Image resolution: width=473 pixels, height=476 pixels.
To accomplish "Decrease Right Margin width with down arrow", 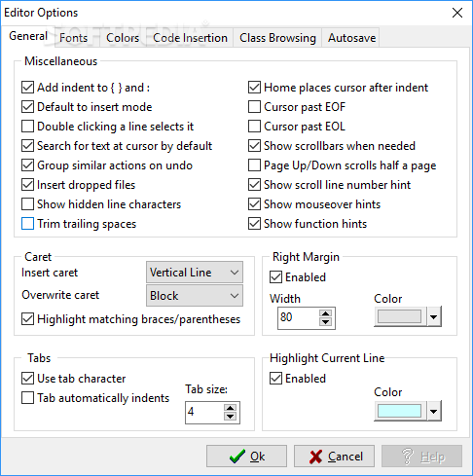I will [325, 321].
